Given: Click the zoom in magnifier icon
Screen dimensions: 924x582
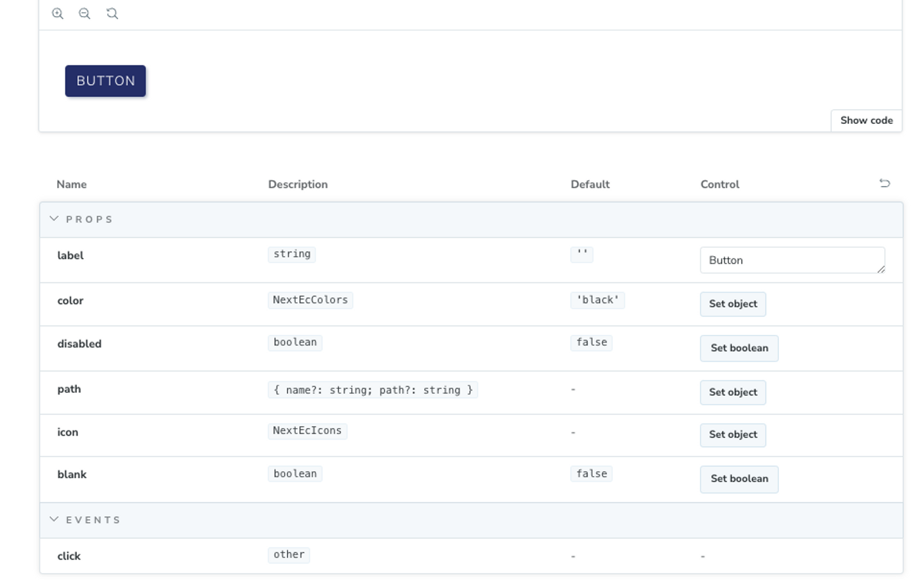Looking at the screenshot, I should (58, 13).
